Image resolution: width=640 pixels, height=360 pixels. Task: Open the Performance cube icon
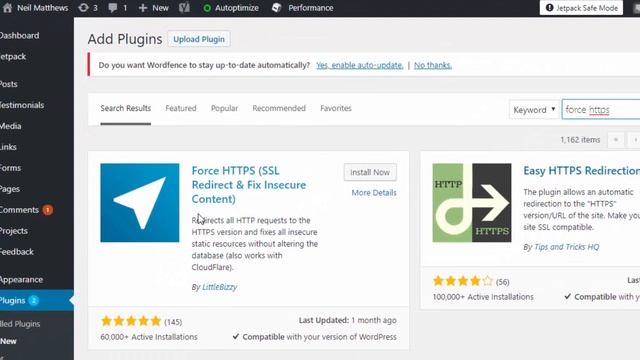[276, 7]
